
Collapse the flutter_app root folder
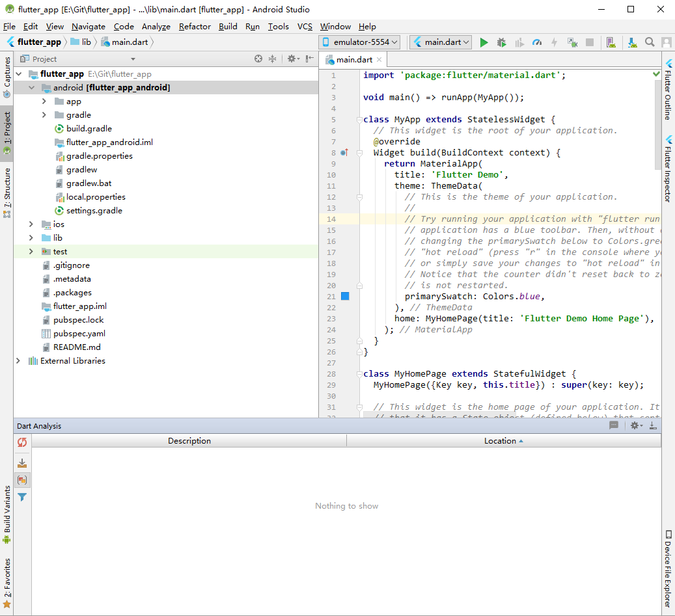click(x=18, y=74)
